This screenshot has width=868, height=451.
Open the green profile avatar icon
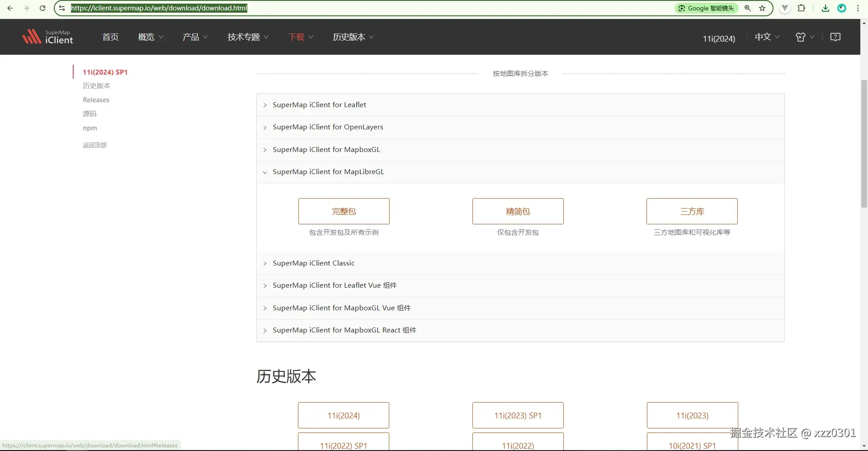pyautogui.click(x=842, y=8)
